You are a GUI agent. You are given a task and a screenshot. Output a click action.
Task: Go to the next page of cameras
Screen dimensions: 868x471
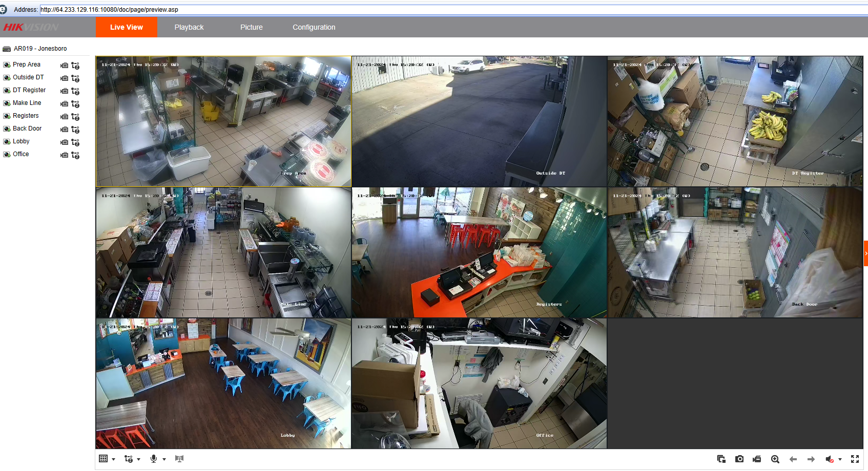pos(811,459)
